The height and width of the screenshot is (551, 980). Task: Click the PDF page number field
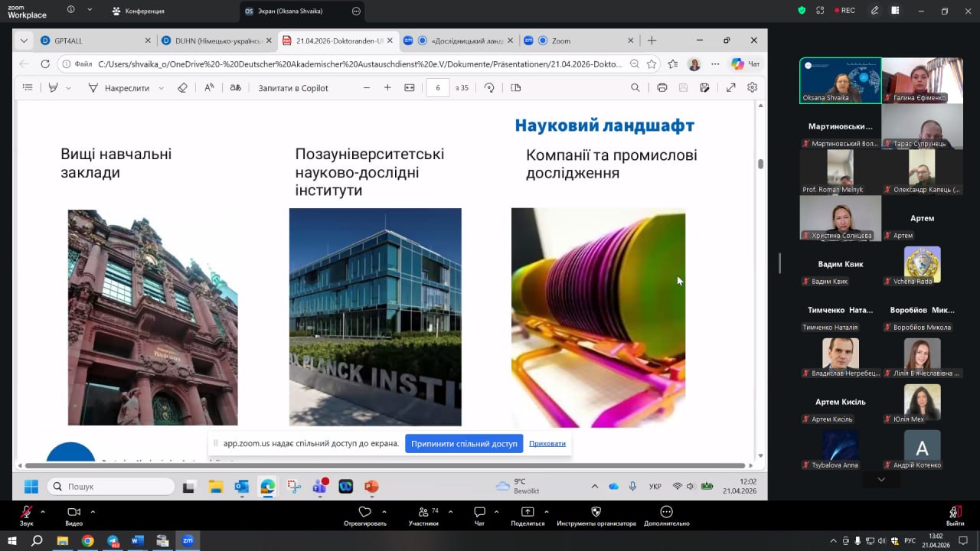[438, 88]
